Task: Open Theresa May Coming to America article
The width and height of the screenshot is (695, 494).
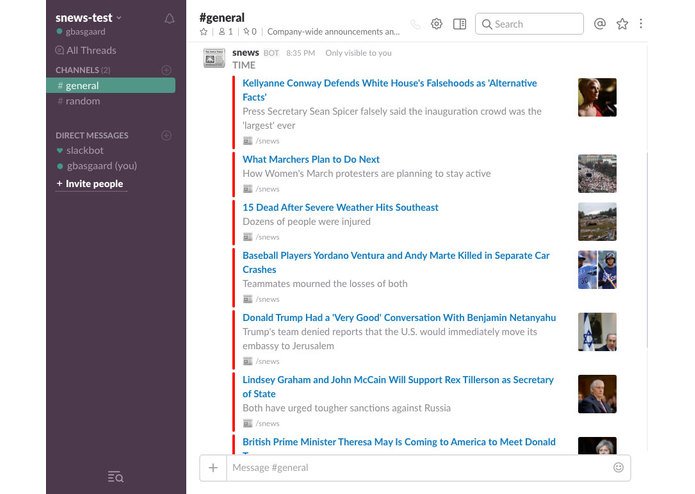Action: tap(399, 442)
